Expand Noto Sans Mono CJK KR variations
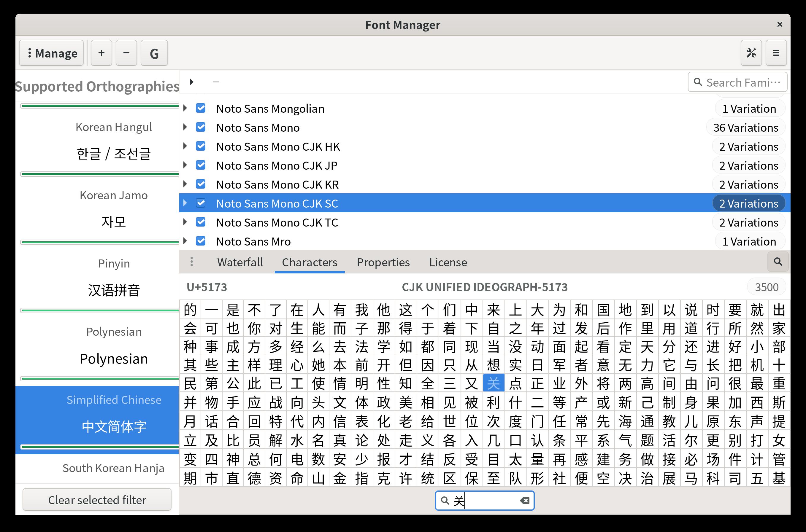 185,184
